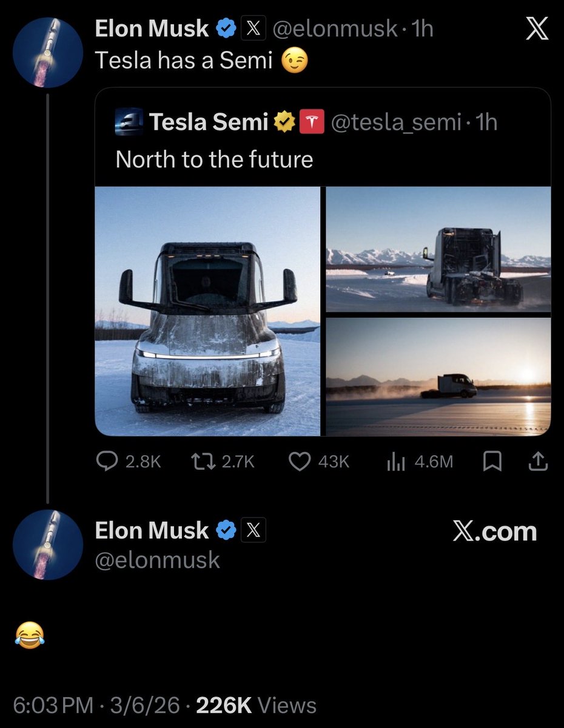Viewport: 564px width, 728px height.
Task: Like the tweet with heart icon
Action: tap(299, 462)
